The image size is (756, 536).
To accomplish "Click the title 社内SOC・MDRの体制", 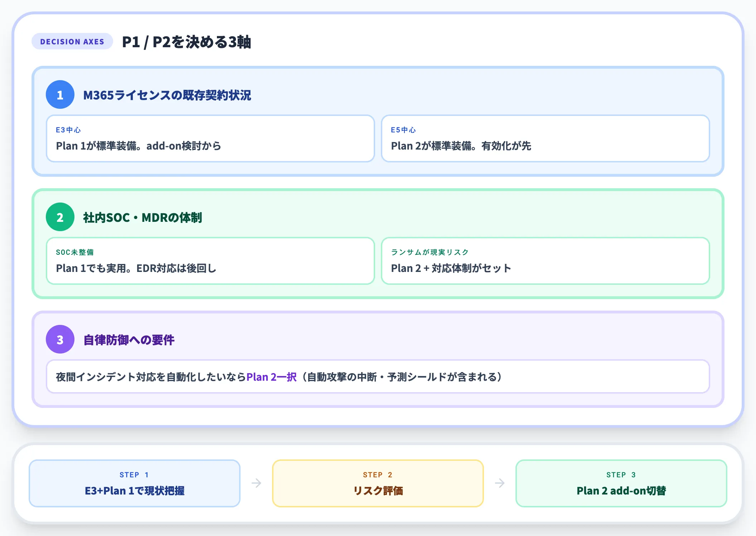I will click(142, 218).
